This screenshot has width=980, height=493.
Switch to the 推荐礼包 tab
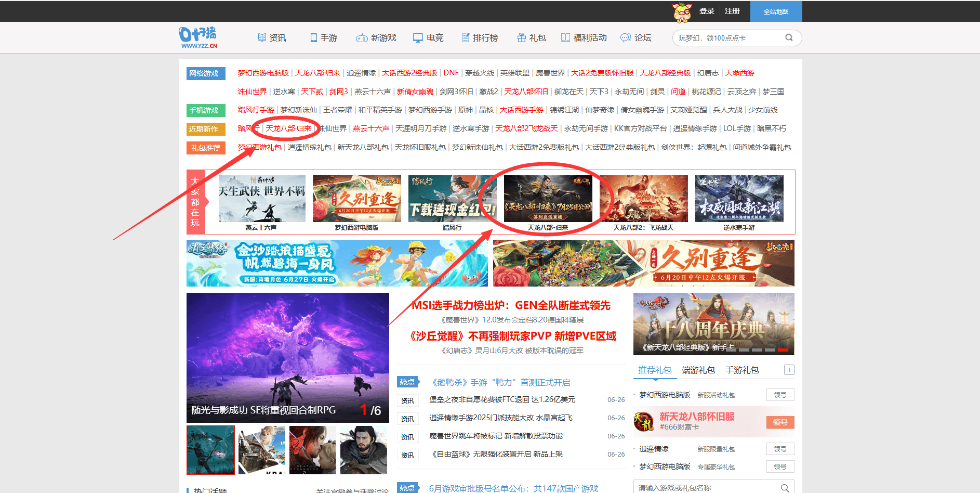pyautogui.click(x=655, y=370)
